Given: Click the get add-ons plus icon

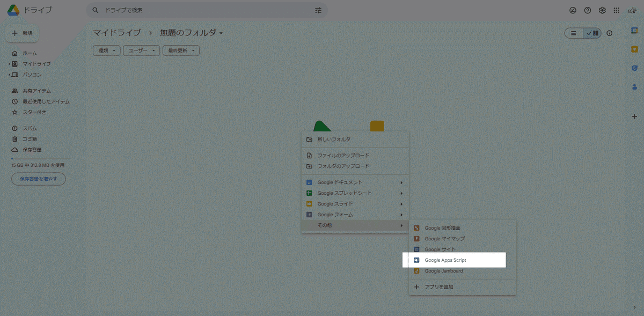Looking at the screenshot, I should [634, 116].
